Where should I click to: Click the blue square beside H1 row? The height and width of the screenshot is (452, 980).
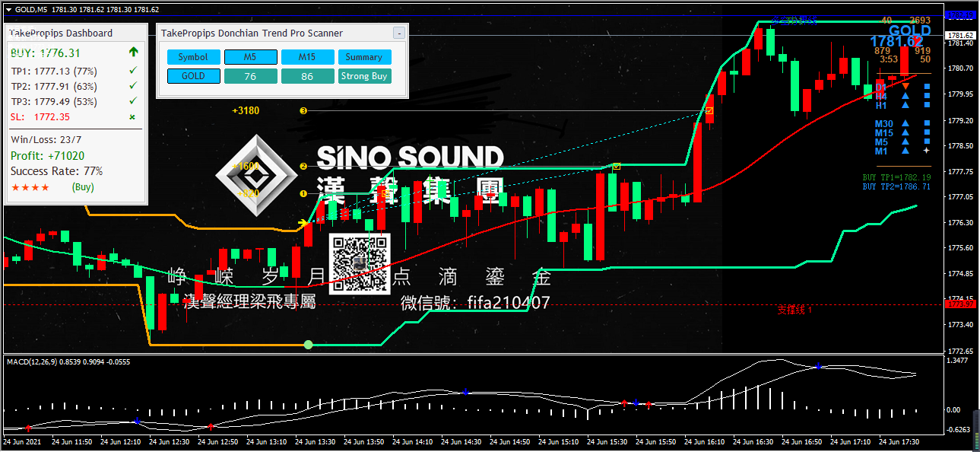pos(927,106)
